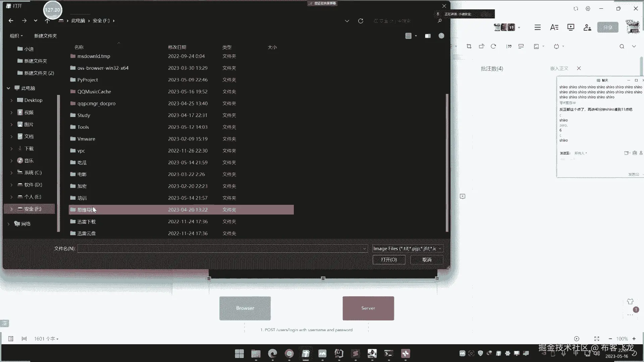Click 新建文件夹 in the dialog toolbar

pyautogui.click(x=45, y=36)
